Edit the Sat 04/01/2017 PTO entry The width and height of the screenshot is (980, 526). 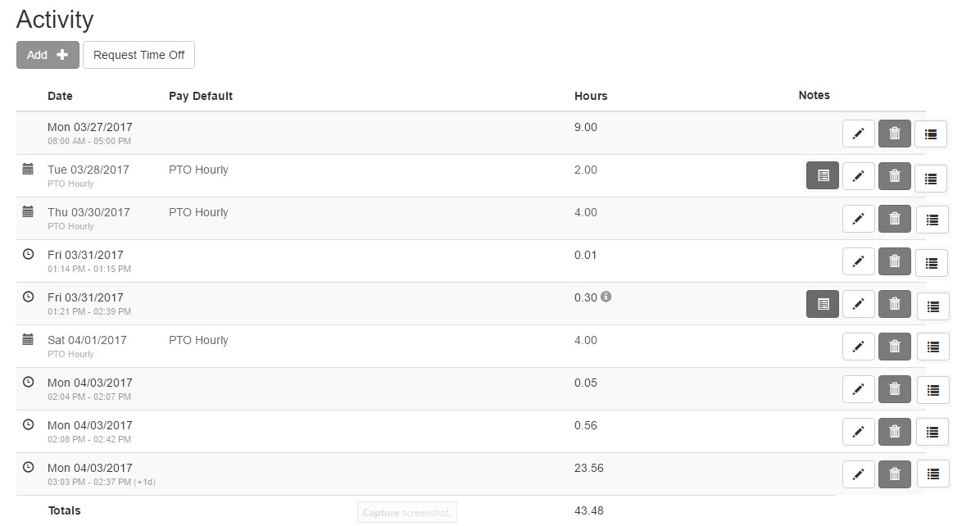click(x=858, y=347)
